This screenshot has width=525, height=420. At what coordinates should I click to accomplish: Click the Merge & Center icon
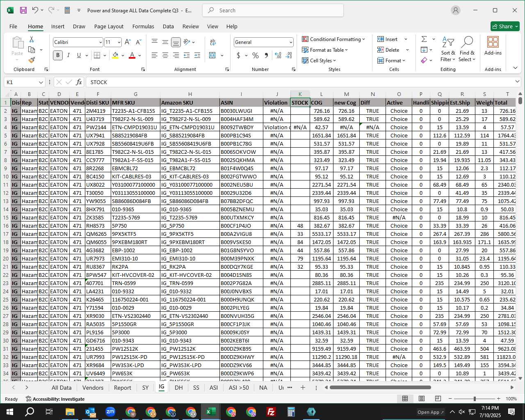tap(212, 55)
